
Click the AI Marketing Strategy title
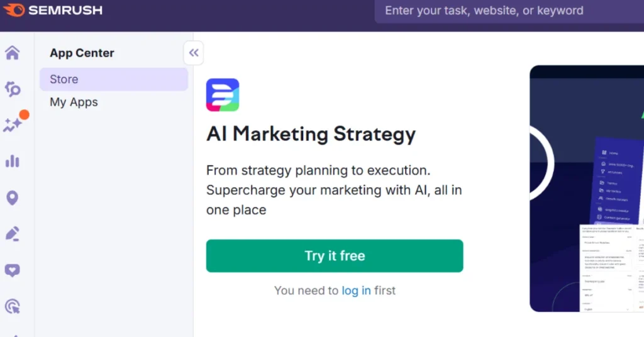coord(311,134)
